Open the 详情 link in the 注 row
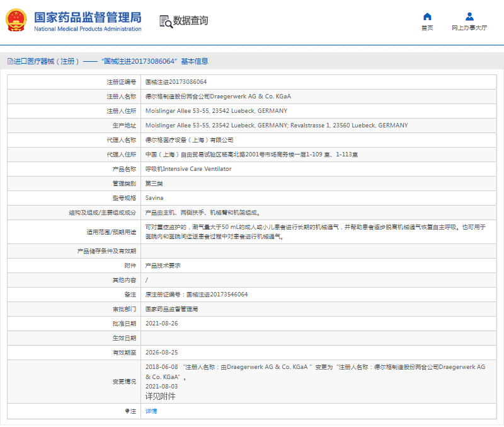Screen dimensions: 504x427 151,411
